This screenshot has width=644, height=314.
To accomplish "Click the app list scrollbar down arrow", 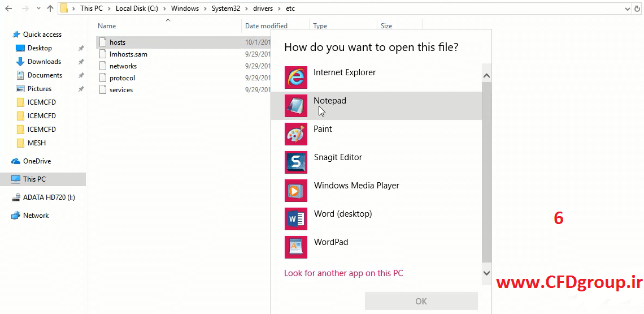I will coord(487,273).
